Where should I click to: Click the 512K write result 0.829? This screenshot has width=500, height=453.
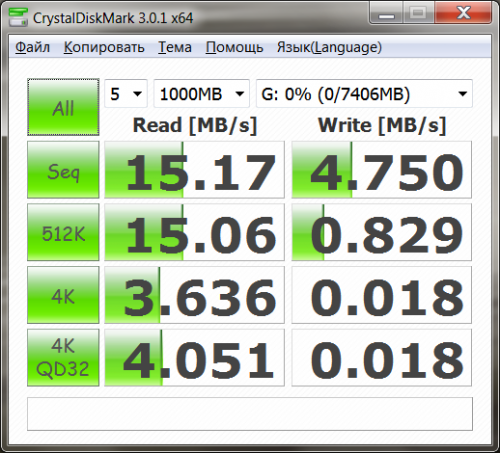click(x=382, y=232)
